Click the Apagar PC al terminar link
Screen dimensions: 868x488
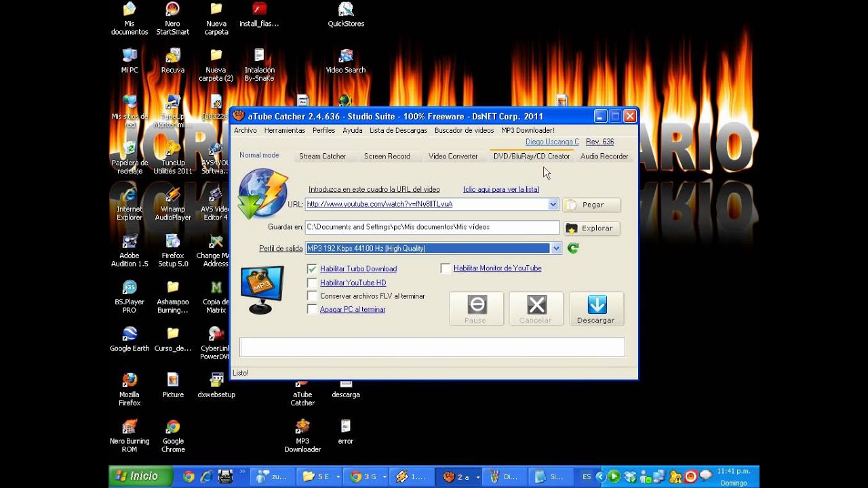tap(353, 310)
